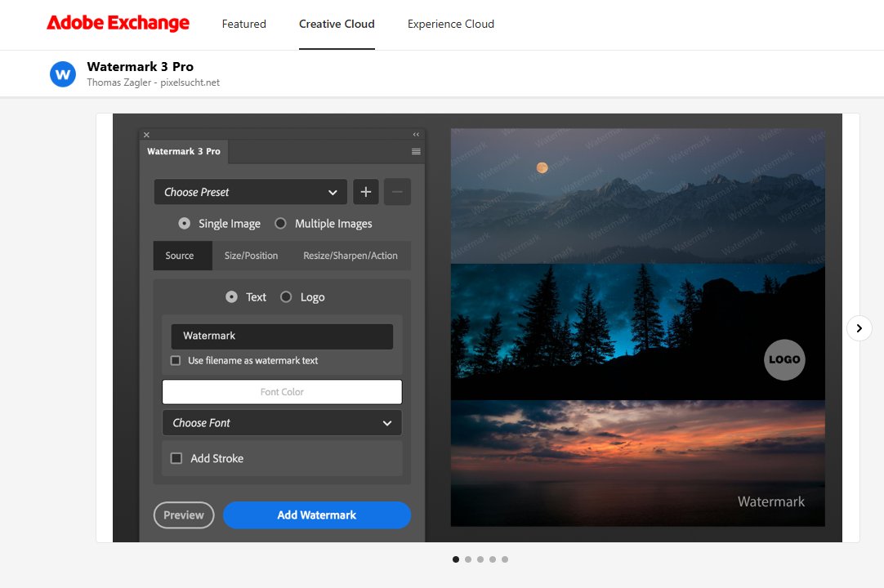Open the Font Color picker
The image size is (884, 588).
[x=282, y=391]
